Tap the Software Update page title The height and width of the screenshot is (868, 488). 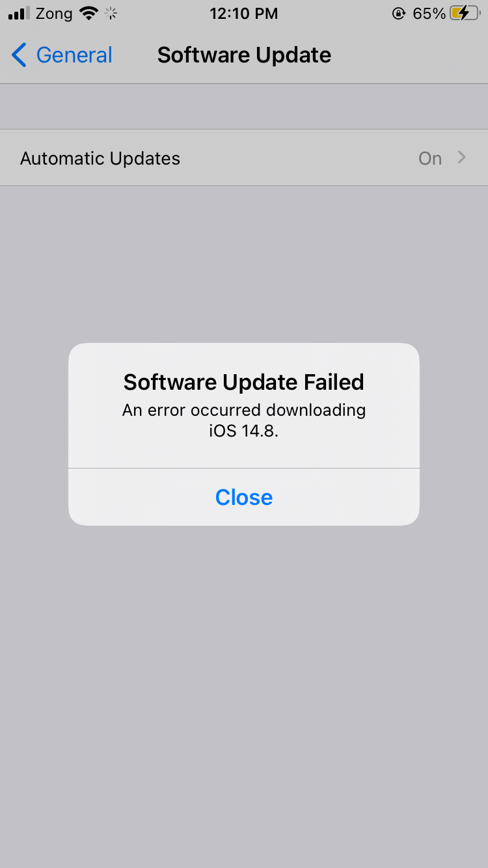[x=244, y=55]
